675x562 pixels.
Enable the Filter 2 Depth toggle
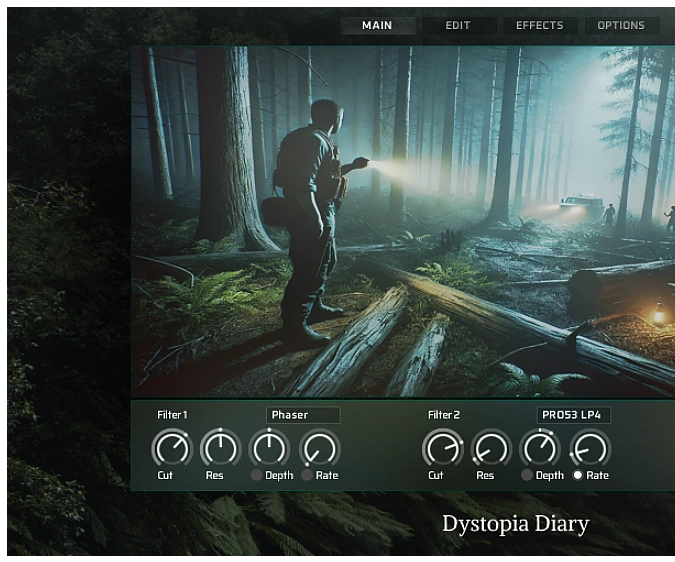527,476
